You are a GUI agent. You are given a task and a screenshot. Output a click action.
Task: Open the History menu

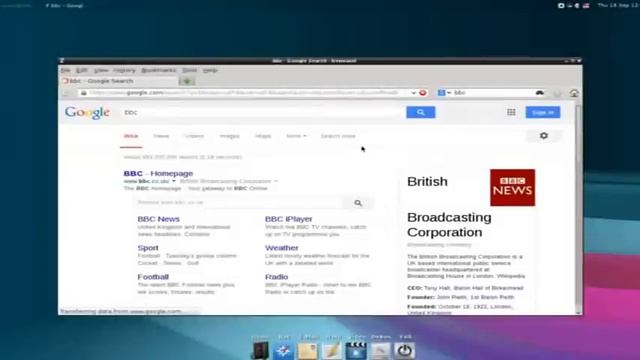coord(124,70)
